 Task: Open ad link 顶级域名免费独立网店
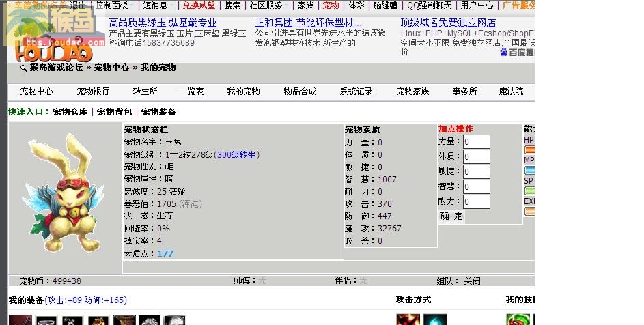click(x=449, y=23)
